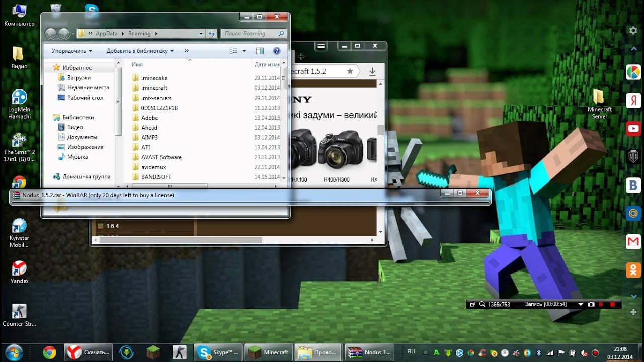Open Домашняя группа in navigation pane
The height and width of the screenshot is (362, 644).
[86, 177]
